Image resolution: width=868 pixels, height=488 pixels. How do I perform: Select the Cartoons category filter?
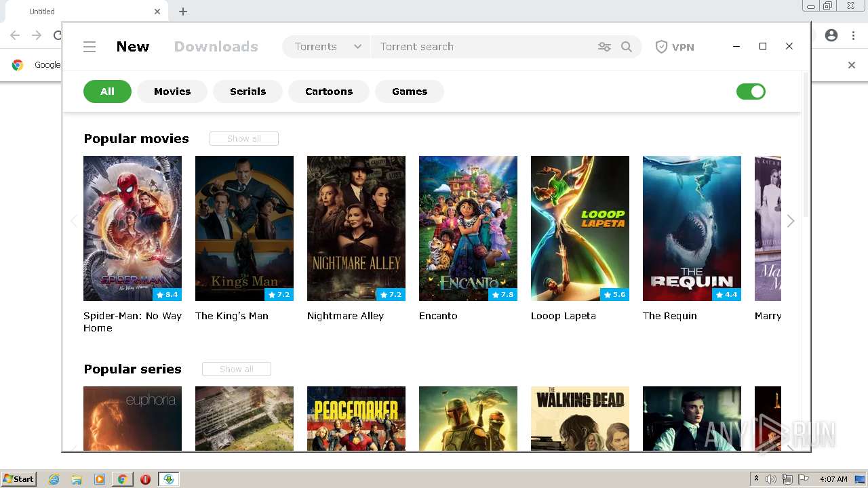click(x=329, y=91)
